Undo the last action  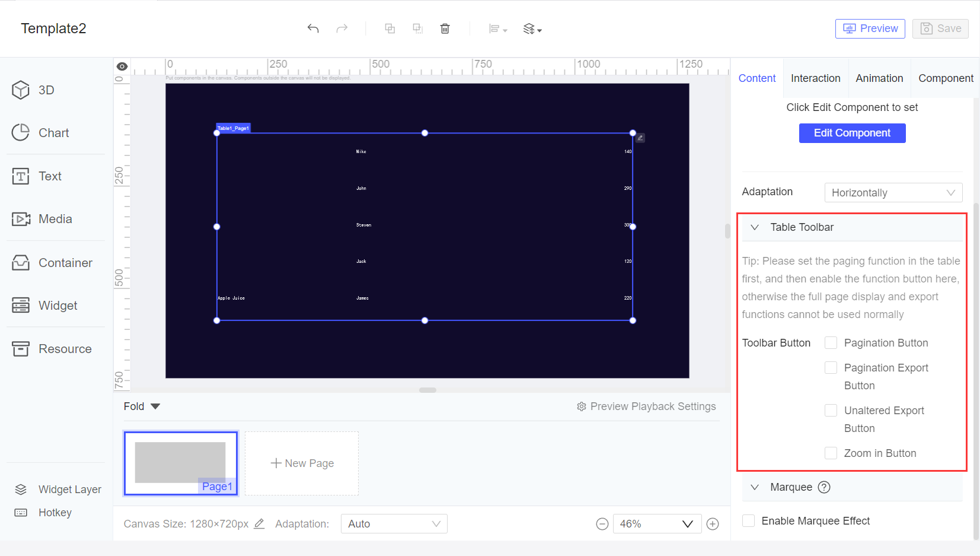[313, 28]
